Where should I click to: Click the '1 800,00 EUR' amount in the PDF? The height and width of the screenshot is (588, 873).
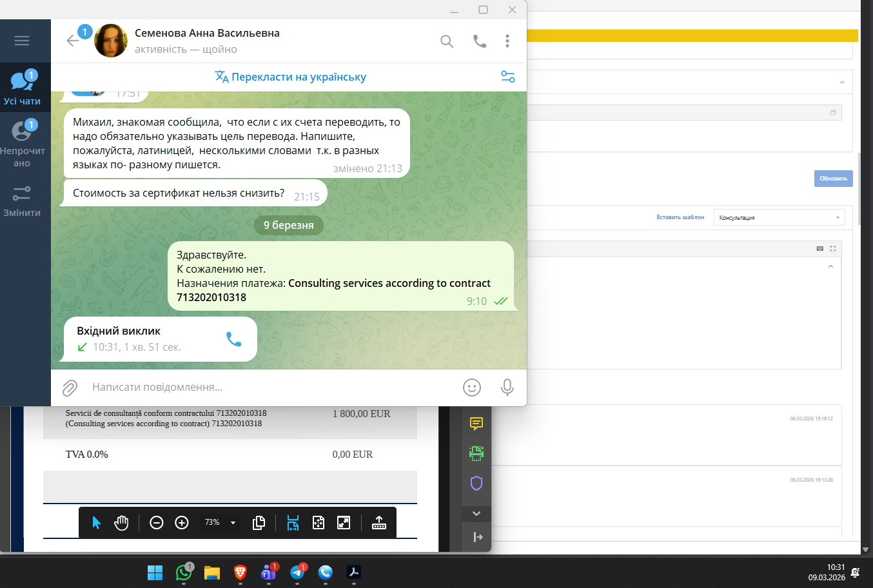pos(362,414)
